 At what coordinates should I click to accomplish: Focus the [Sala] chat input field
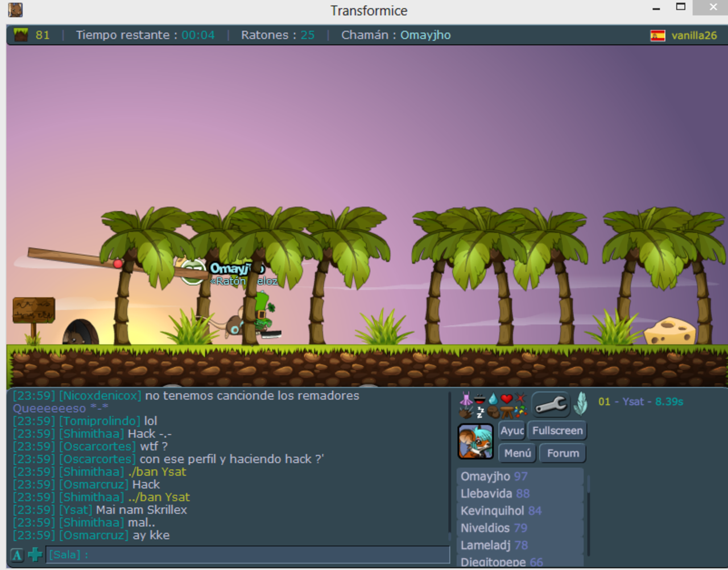pos(247,555)
